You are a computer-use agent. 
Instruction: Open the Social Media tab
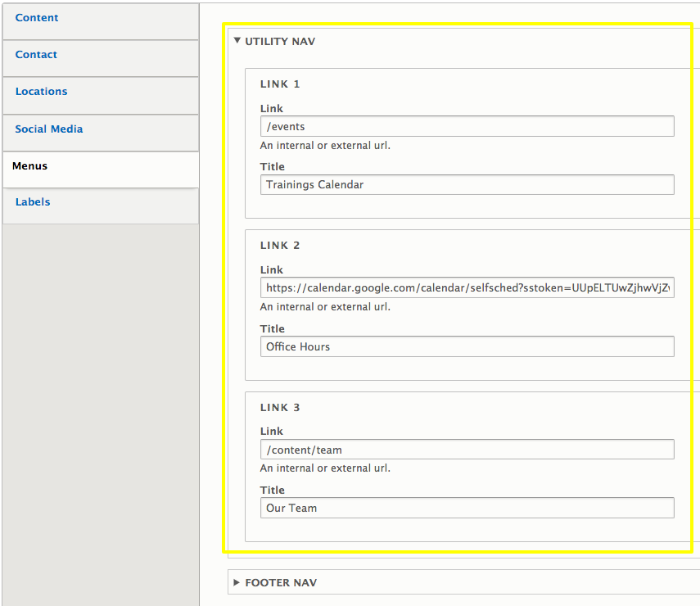tap(101, 133)
